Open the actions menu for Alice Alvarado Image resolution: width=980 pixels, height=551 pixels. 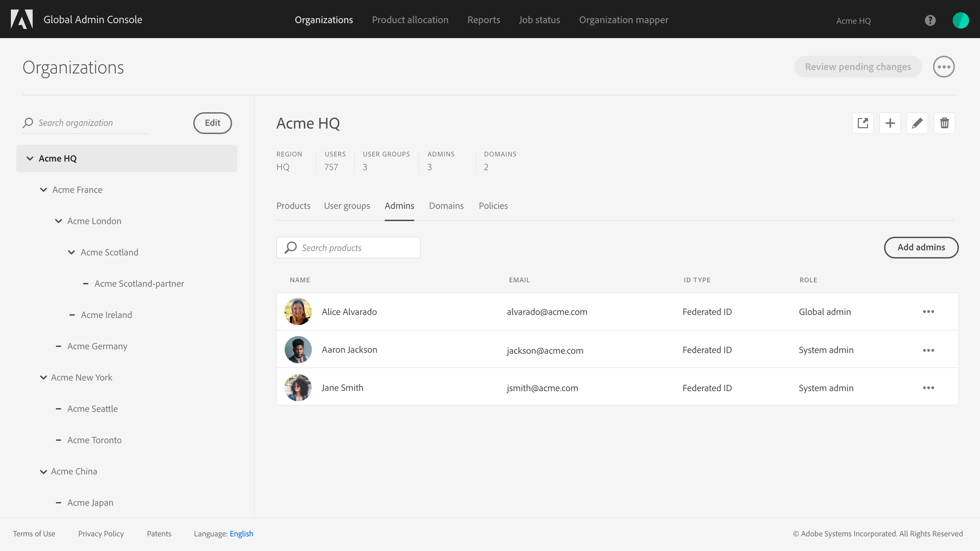point(928,312)
